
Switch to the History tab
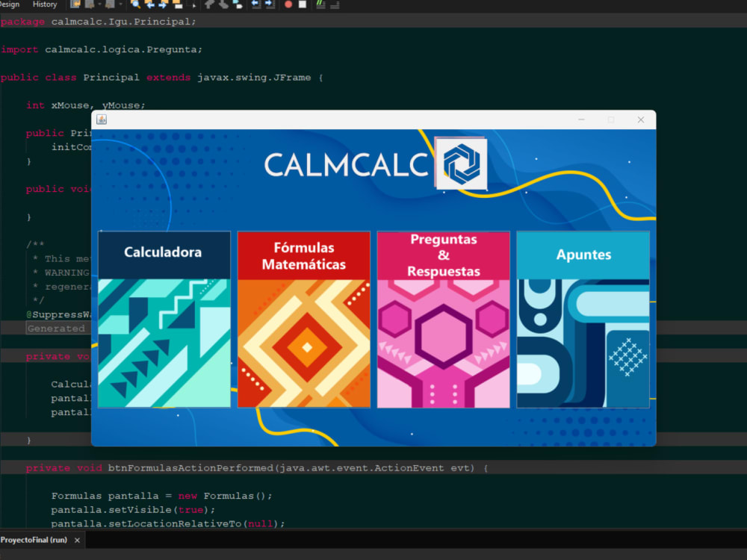click(x=45, y=4)
